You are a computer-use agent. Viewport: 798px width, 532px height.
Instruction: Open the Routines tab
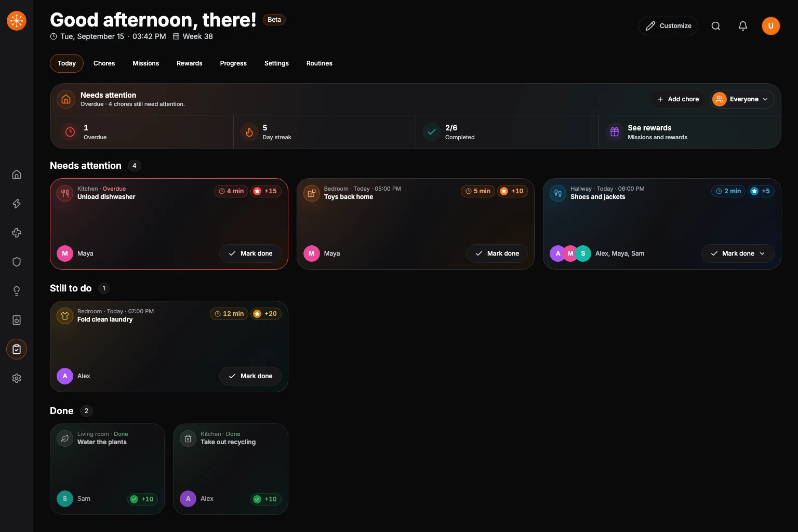pyautogui.click(x=320, y=63)
